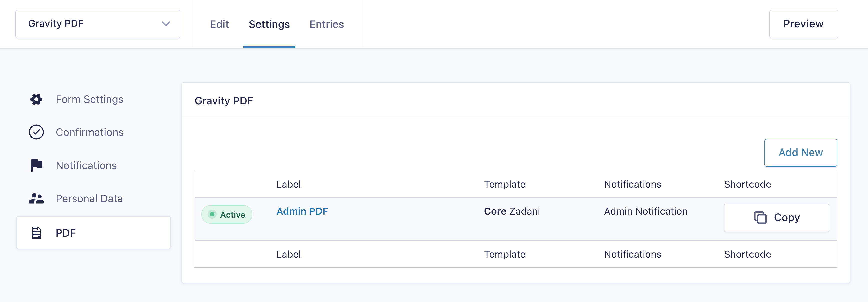868x302 pixels.
Task: Open the Admin PDF link
Action: pos(302,211)
